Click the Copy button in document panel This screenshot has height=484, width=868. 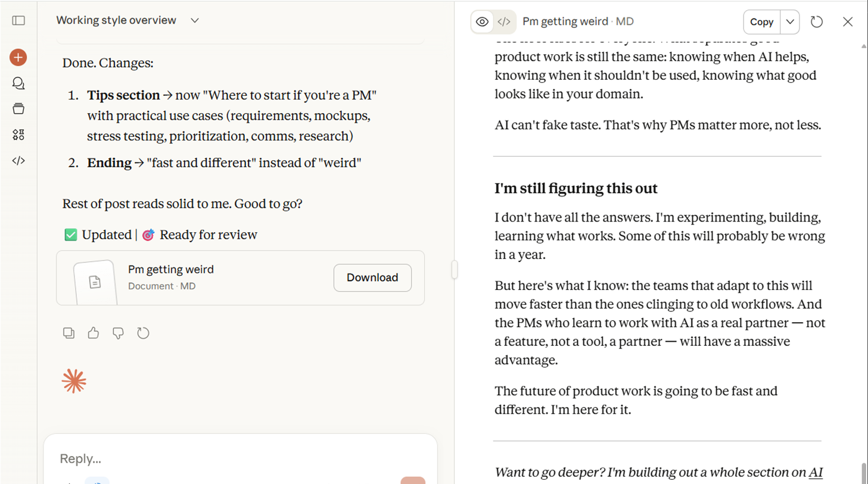pos(761,22)
